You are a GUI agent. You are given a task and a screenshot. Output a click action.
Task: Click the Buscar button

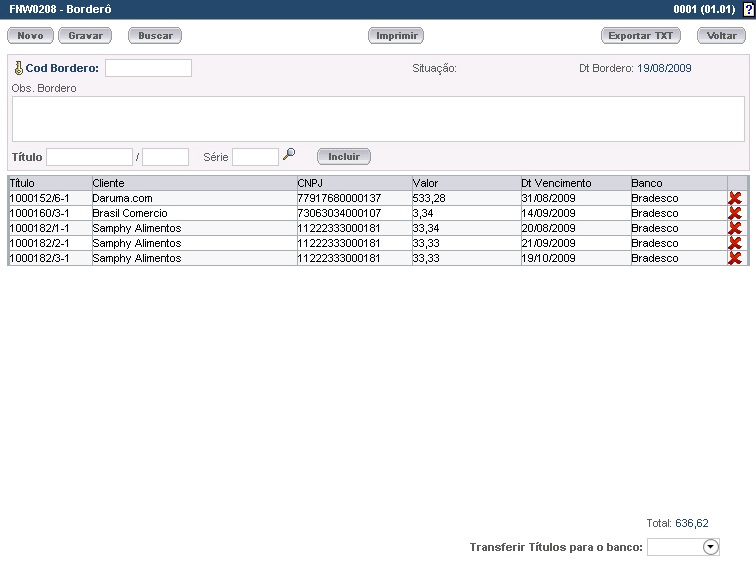tap(155, 35)
